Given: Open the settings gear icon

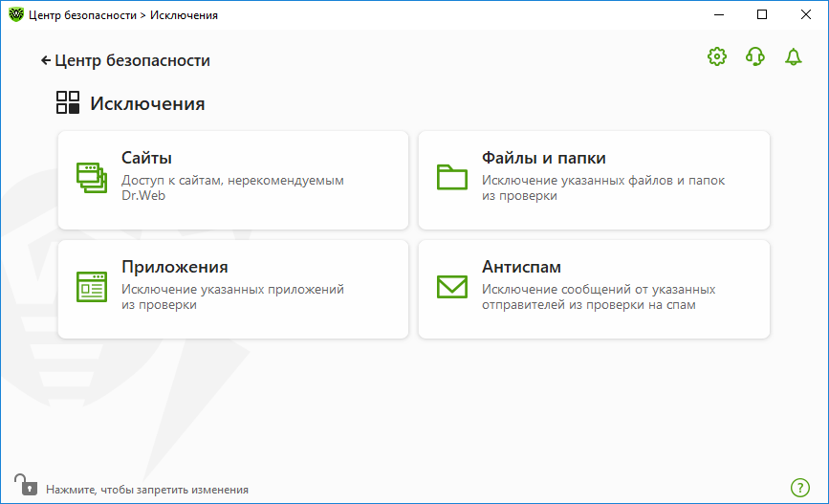Looking at the screenshot, I should coord(717,56).
